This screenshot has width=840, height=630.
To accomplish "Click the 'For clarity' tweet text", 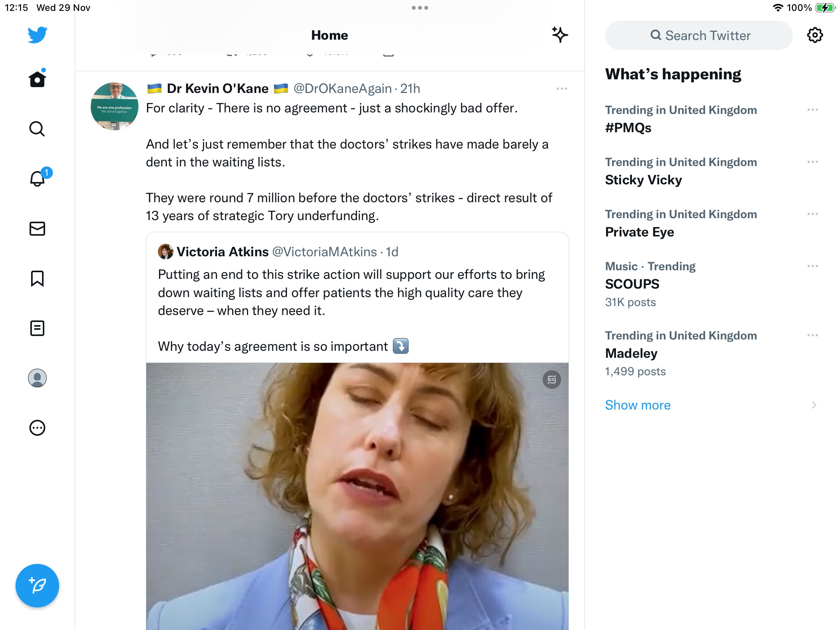I will 332,108.
